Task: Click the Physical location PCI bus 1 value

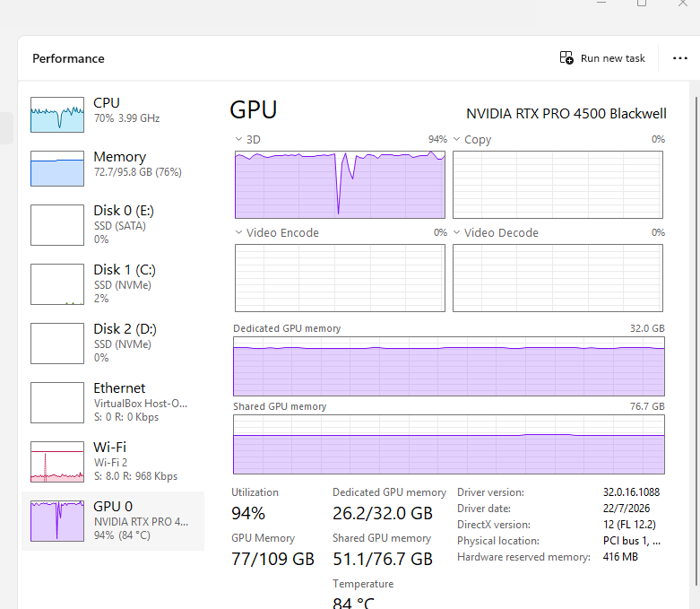Action: click(x=632, y=541)
